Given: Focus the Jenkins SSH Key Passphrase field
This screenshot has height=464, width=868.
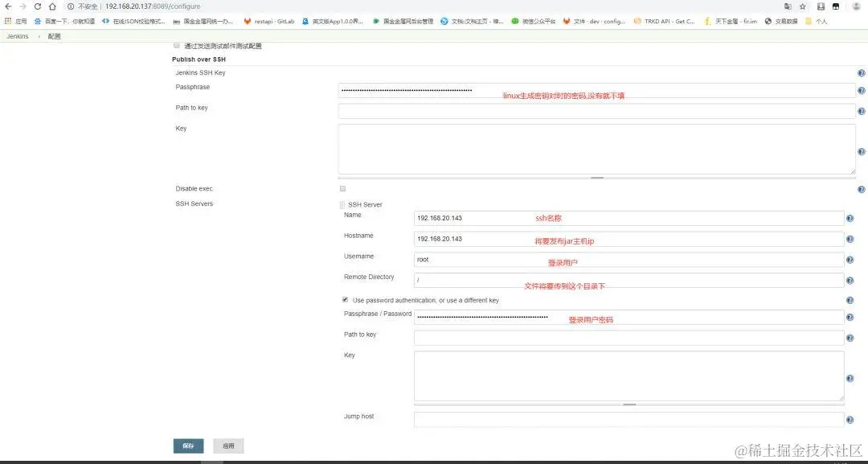Looking at the screenshot, I should coord(596,90).
